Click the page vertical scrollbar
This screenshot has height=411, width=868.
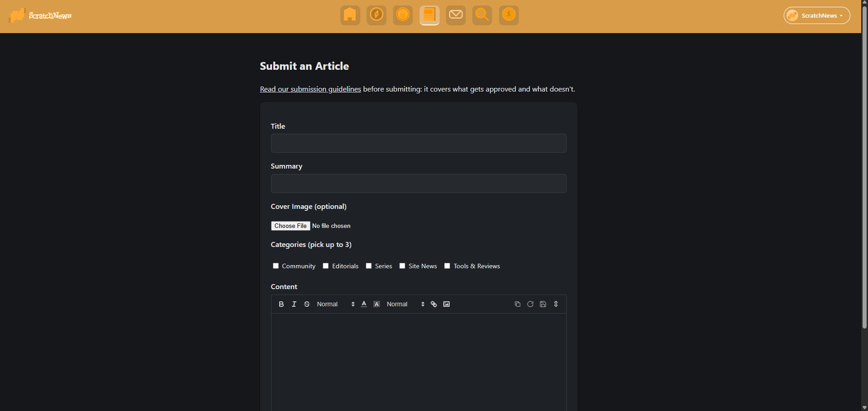[x=864, y=168]
